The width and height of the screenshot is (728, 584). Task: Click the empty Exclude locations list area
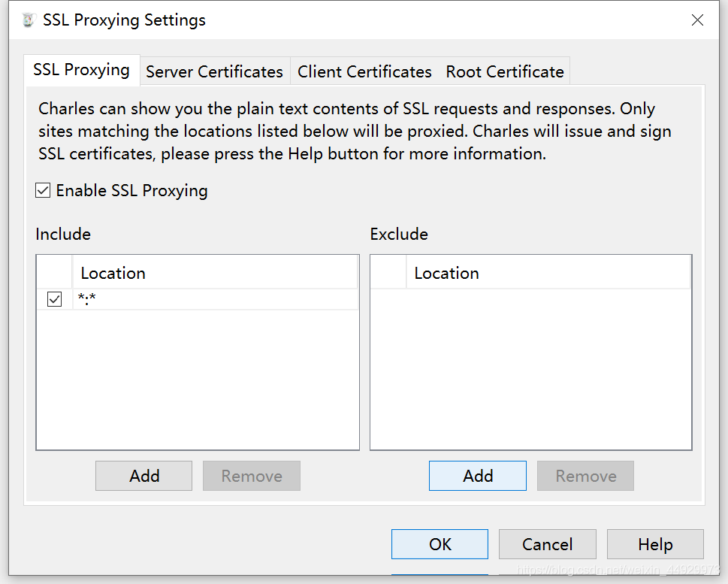pos(530,369)
